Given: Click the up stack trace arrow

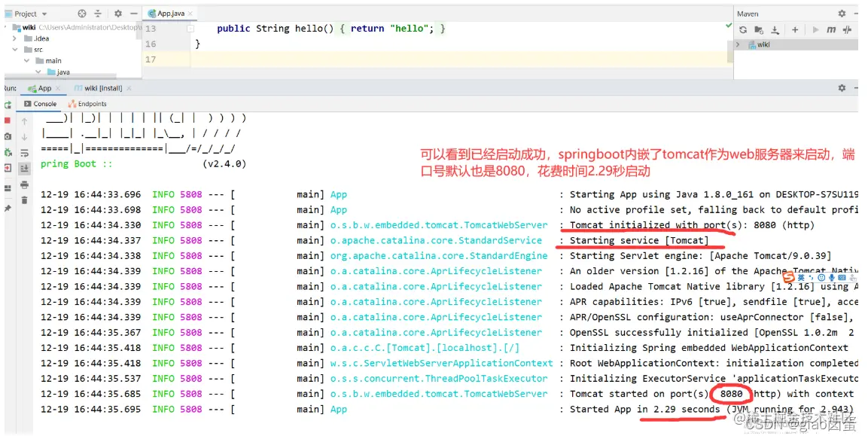Looking at the screenshot, I should (x=24, y=120).
